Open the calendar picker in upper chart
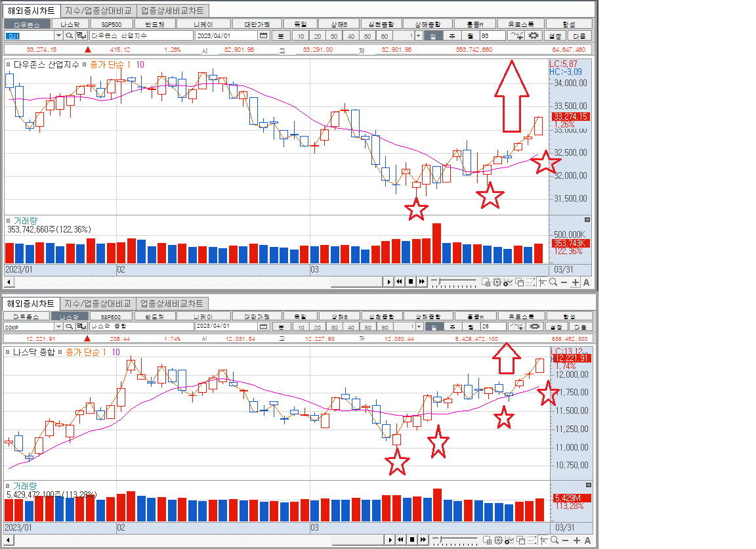 click(263, 35)
